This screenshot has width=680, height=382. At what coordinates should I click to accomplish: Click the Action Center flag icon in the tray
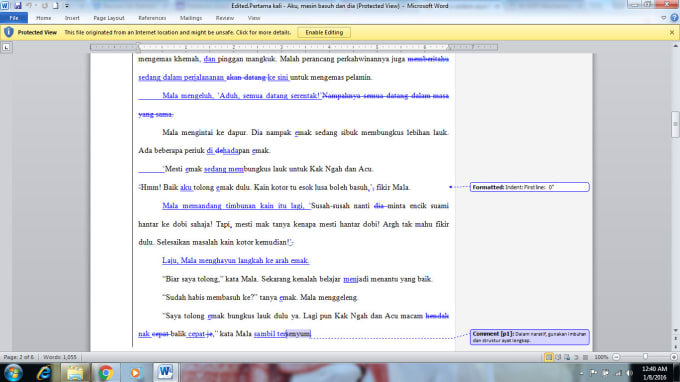click(x=593, y=373)
